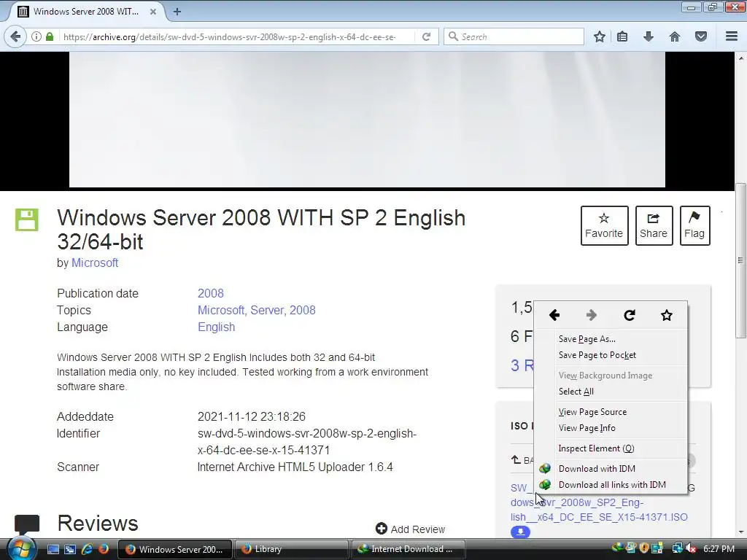
Task: Click Back arrow in context menu
Action: point(554,315)
